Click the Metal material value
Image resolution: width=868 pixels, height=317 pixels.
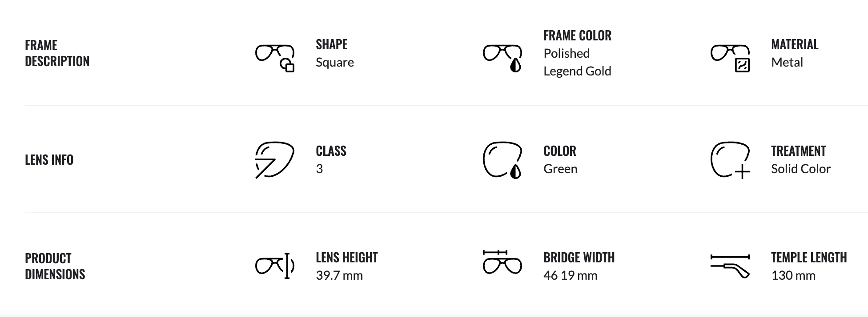pyautogui.click(x=787, y=63)
